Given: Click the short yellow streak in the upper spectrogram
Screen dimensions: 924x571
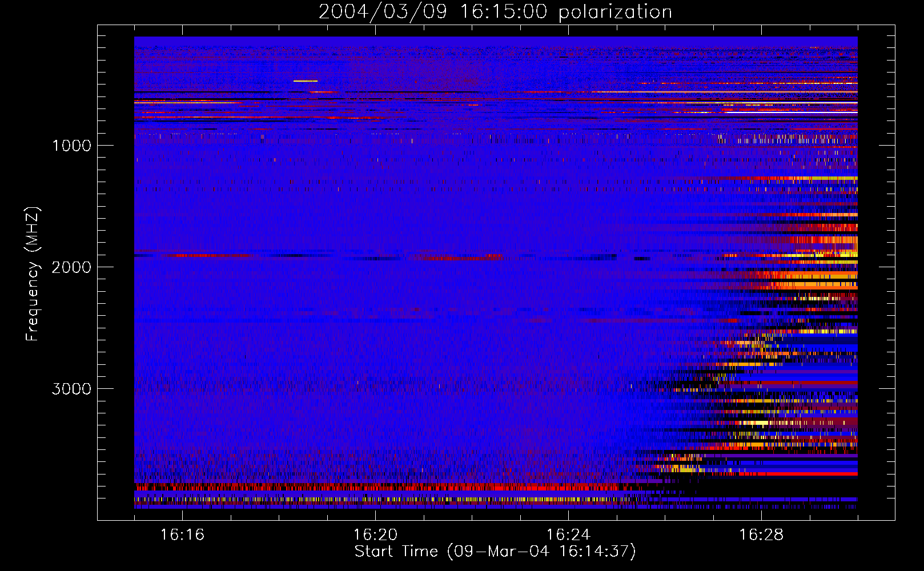Looking at the screenshot, I should click(306, 81).
